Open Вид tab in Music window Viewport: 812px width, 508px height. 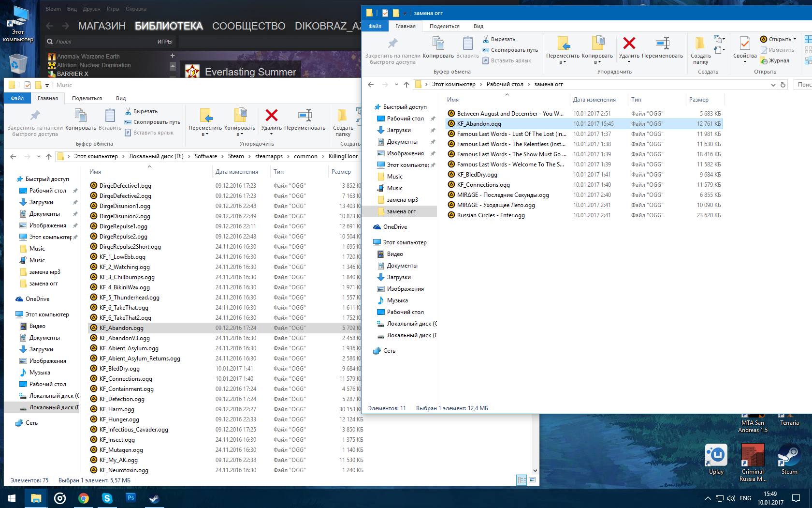(x=120, y=98)
